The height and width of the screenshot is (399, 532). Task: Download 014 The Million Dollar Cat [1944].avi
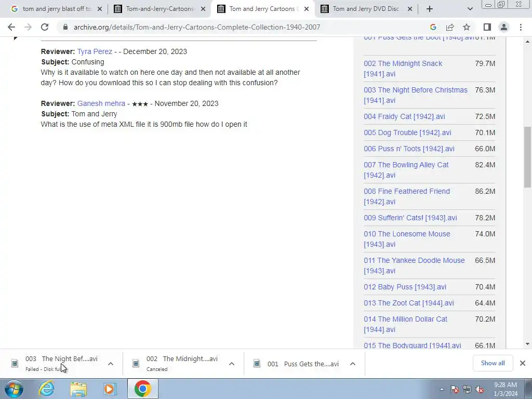(405, 324)
